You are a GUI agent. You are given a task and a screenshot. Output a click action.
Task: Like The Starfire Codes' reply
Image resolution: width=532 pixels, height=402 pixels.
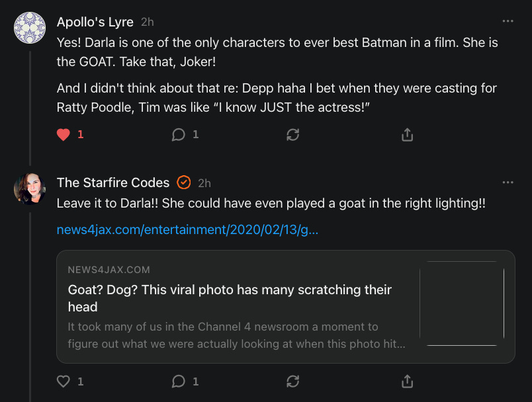point(64,382)
